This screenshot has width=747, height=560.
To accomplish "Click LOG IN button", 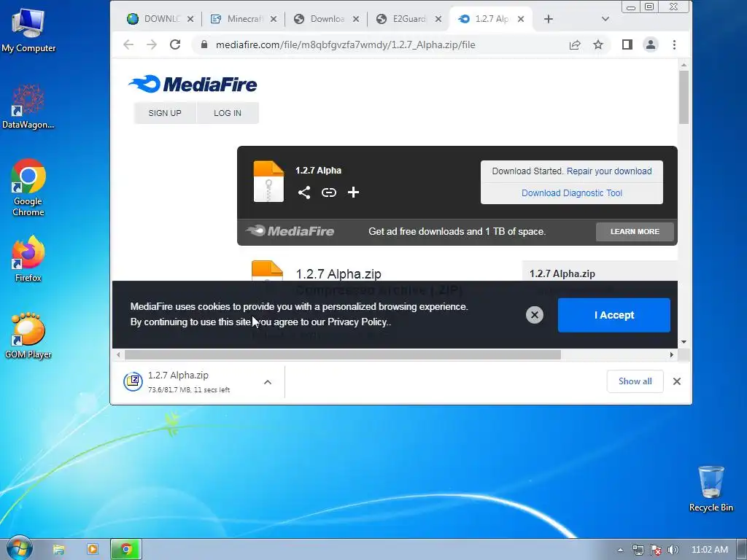I will point(228,113).
